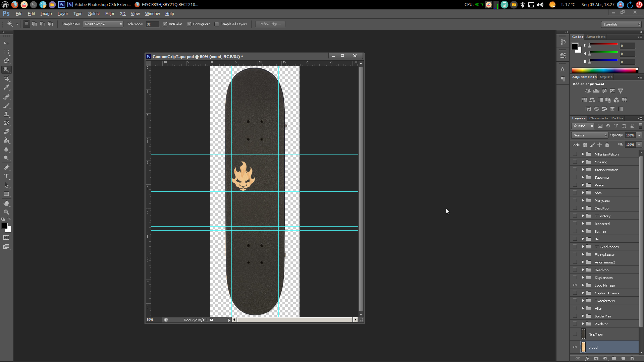The height and width of the screenshot is (362, 644).
Task: Expand the SpiderMan layer group
Action: pos(583,316)
